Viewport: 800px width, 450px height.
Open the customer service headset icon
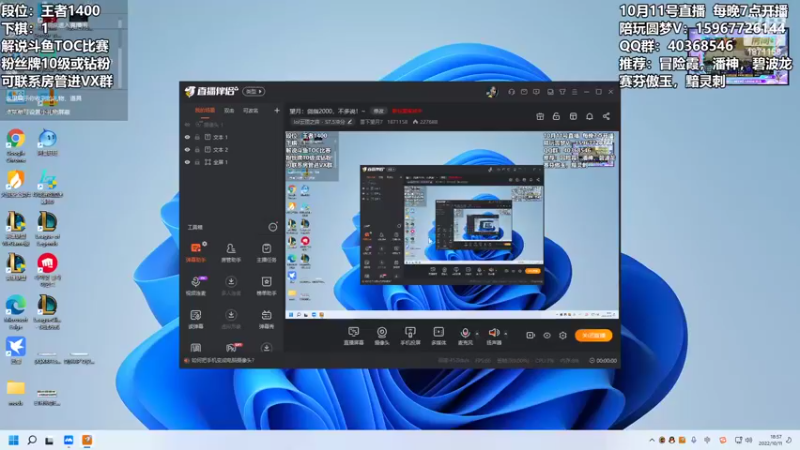coord(511,92)
